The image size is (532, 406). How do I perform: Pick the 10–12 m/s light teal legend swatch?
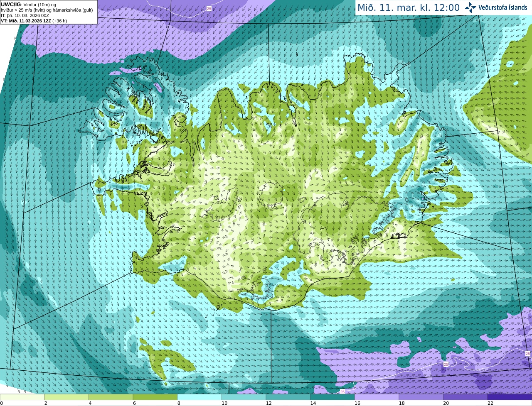pos(244,397)
